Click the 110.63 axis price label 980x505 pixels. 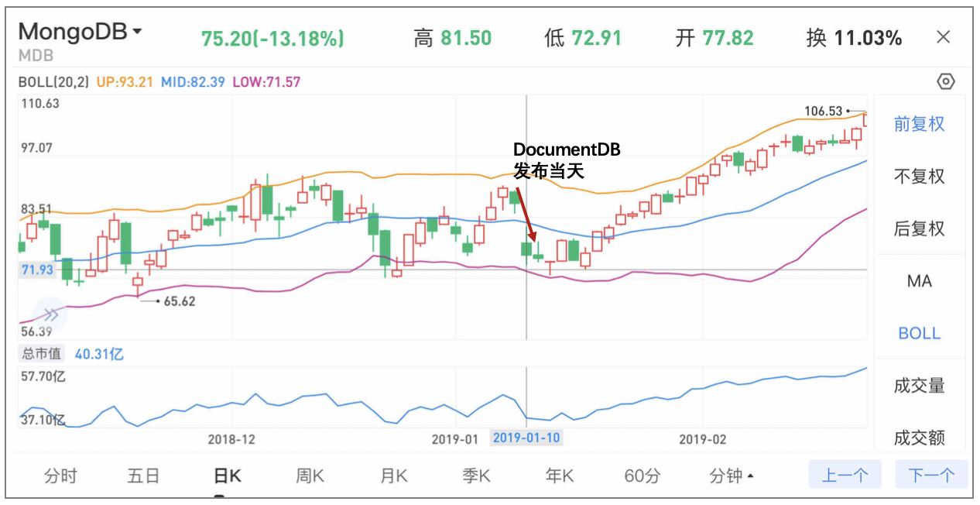point(40,103)
